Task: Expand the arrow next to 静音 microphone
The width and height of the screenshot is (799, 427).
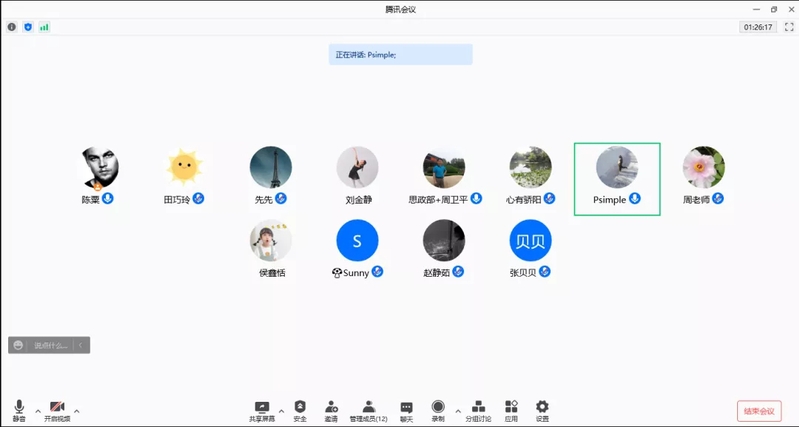Action: click(38, 411)
